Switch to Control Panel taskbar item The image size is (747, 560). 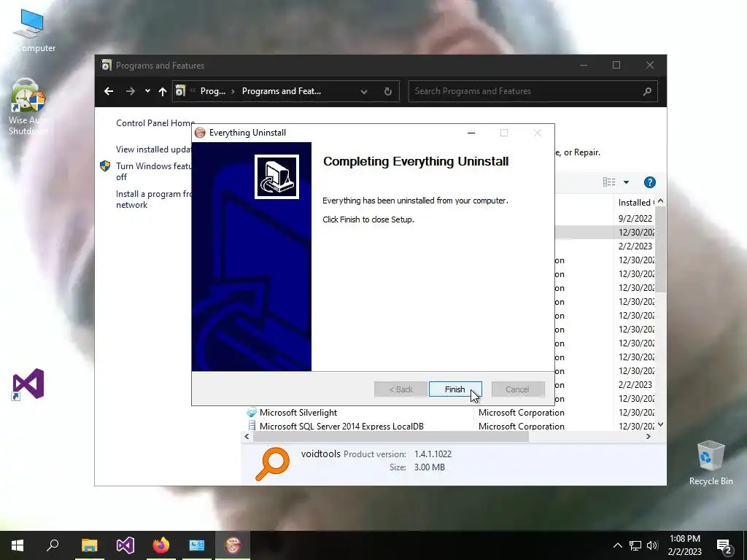click(197, 545)
